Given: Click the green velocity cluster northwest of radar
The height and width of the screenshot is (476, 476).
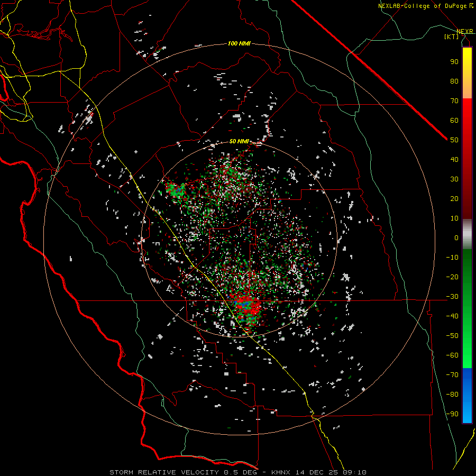Looking at the screenshot, I should coord(176,190).
